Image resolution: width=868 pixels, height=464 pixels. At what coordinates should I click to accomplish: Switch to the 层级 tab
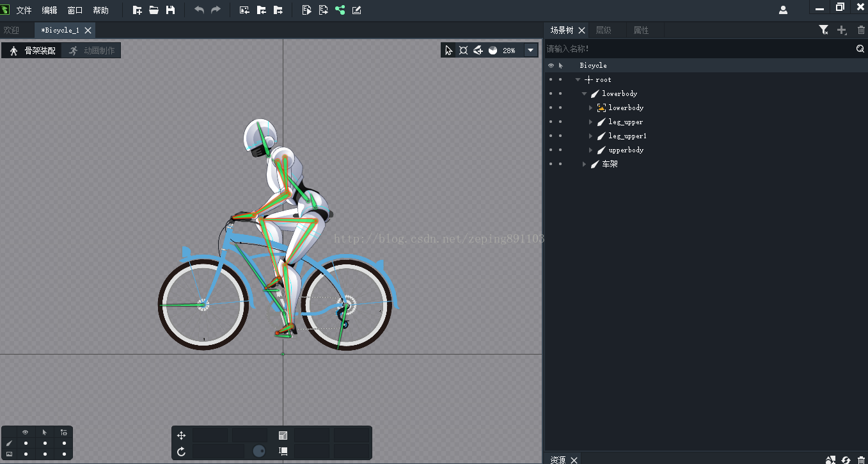tap(603, 30)
